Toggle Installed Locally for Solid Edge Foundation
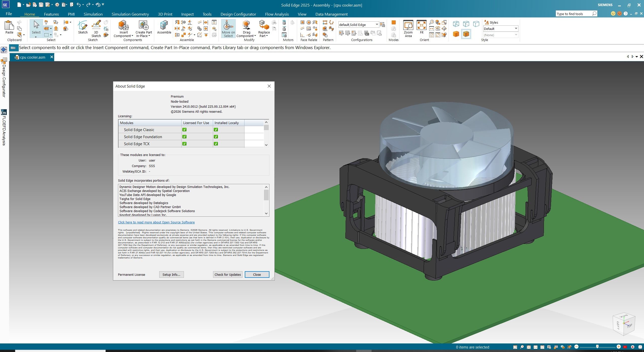This screenshot has height=352, width=644. [x=216, y=137]
